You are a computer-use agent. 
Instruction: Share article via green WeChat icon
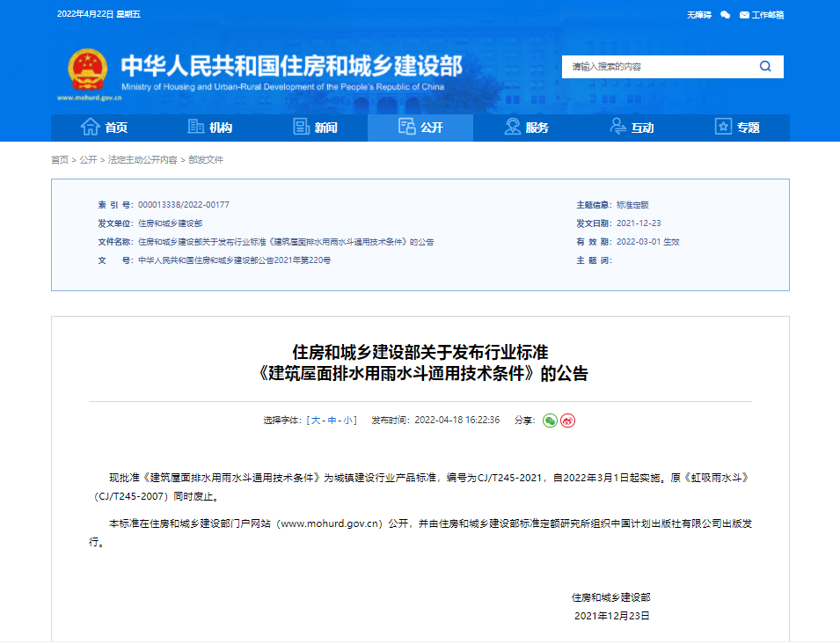pyautogui.click(x=550, y=421)
